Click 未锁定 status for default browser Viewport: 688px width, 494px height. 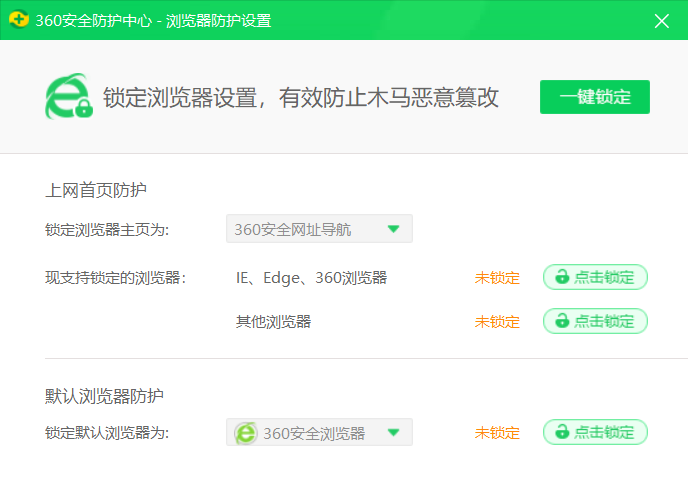point(497,433)
